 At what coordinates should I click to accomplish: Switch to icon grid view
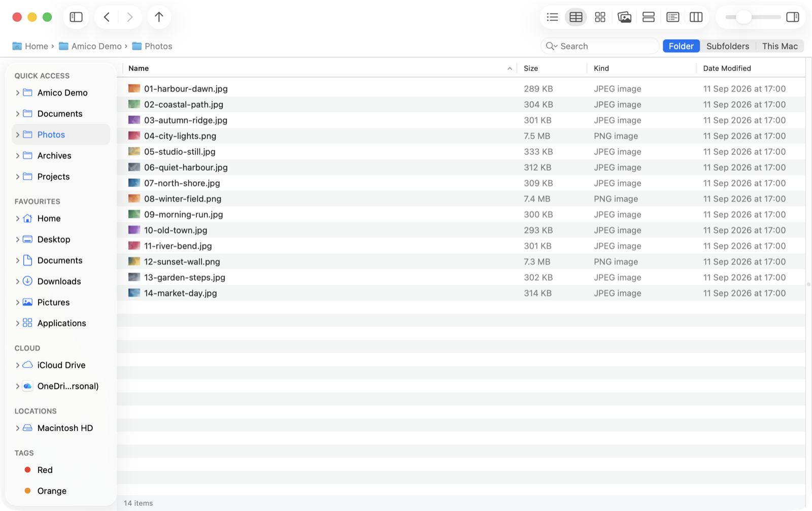coord(600,17)
